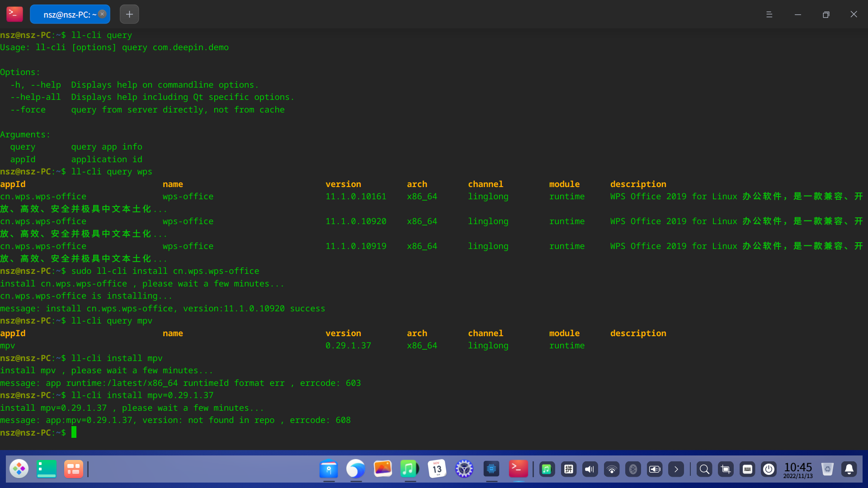Launch the browser from the dock
Viewport: 868px width, 488px height.
[356, 469]
